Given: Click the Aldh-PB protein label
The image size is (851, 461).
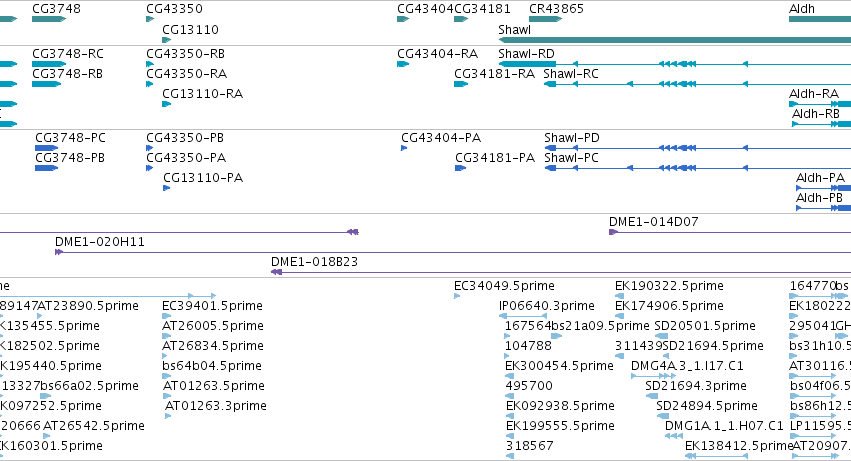Looking at the screenshot, I should click(x=819, y=198).
